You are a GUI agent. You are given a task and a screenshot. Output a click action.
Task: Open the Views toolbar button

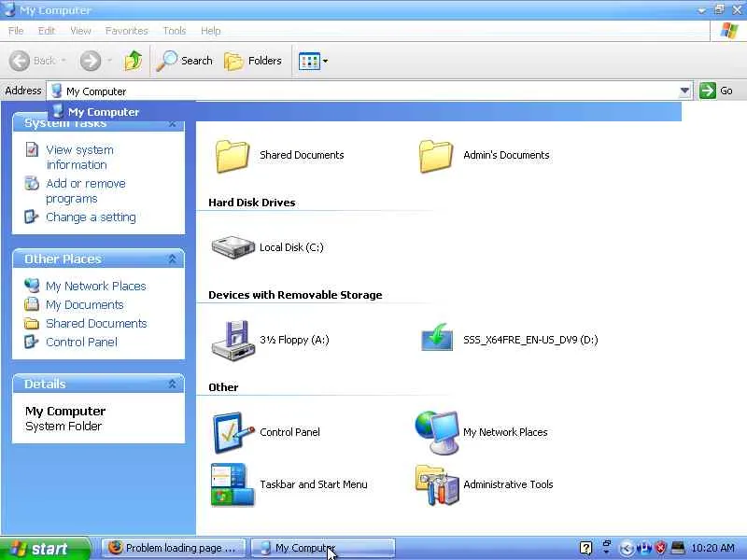click(309, 61)
